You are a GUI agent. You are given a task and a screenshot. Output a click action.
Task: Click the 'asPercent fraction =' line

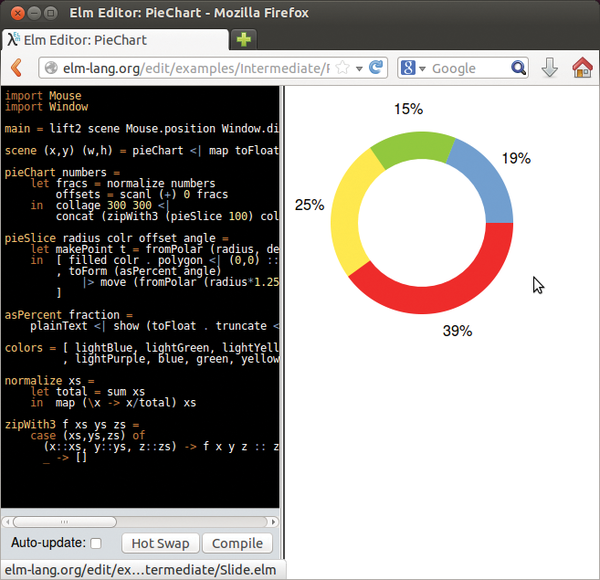tap(68, 315)
